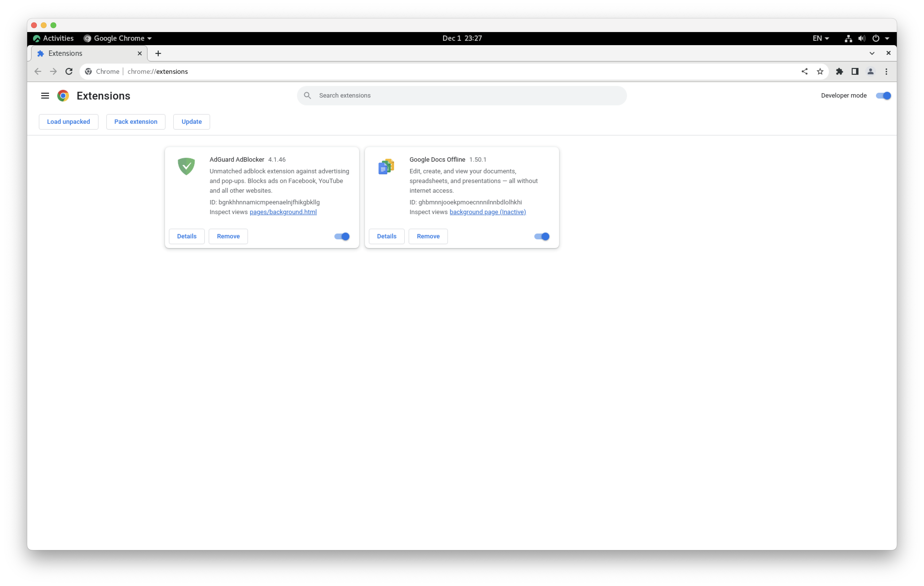Go back with the browser back arrow
Image resolution: width=924 pixels, height=586 pixels.
[x=38, y=71]
